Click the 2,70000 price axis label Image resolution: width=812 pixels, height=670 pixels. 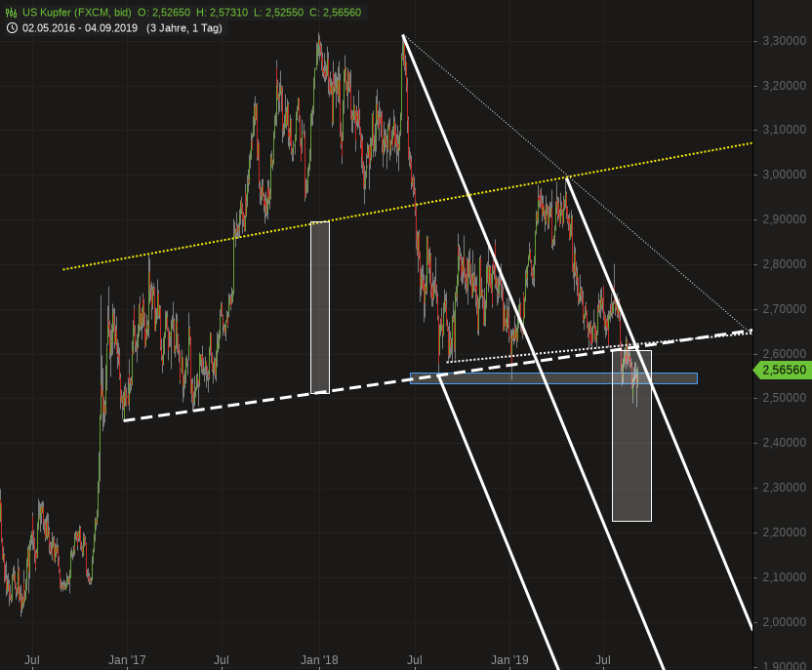point(784,309)
